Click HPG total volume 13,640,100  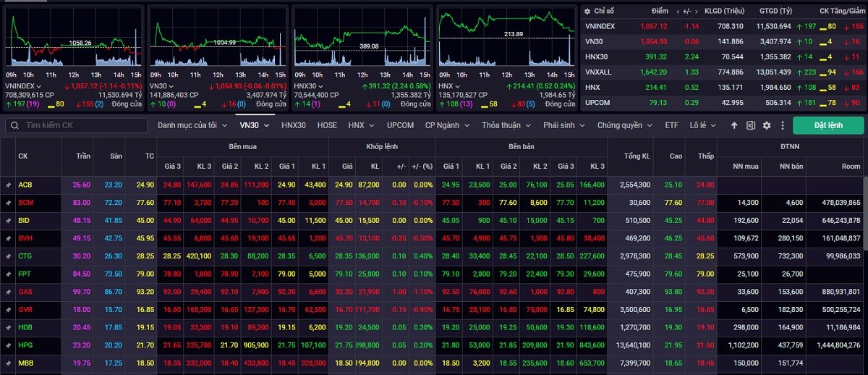click(633, 345)
